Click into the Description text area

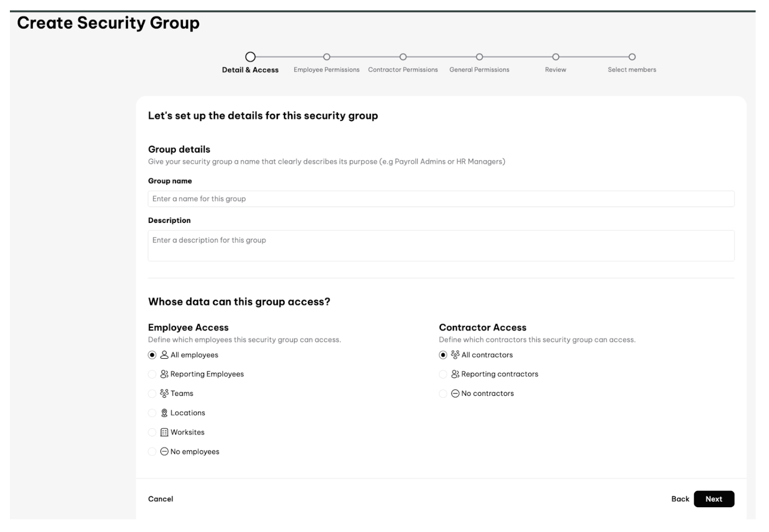point(441,246)
